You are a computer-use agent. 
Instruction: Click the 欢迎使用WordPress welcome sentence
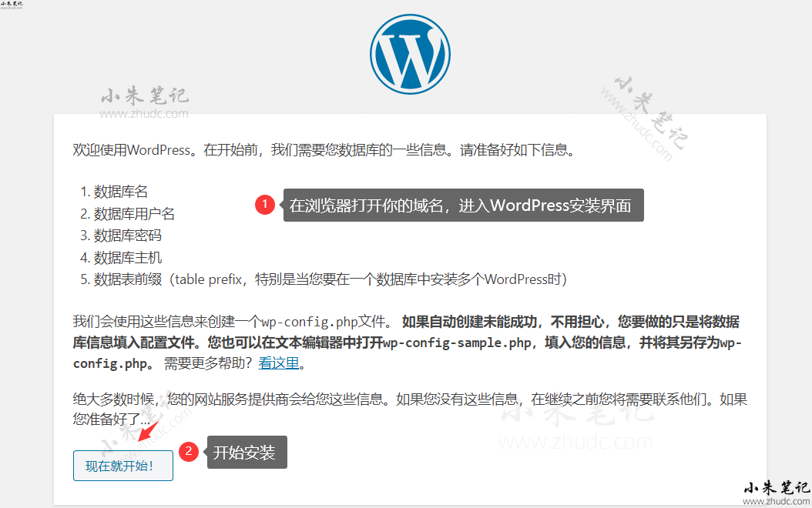[x=324, y=150]
